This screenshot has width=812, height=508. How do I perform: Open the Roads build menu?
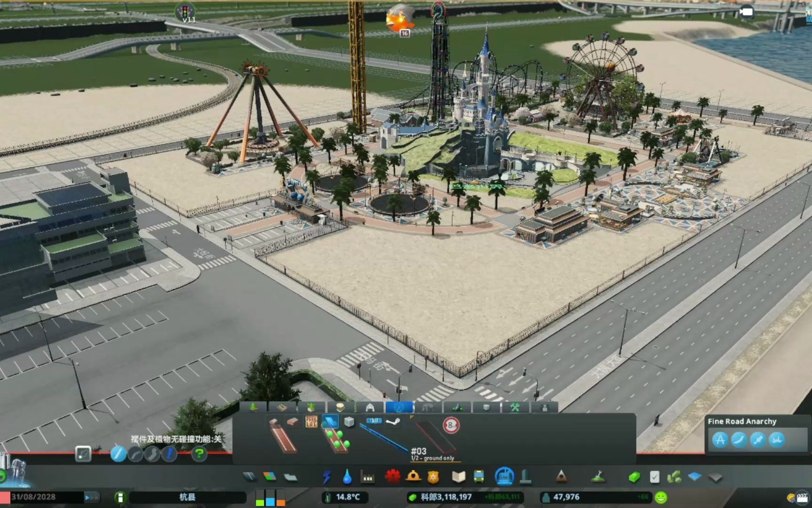(x=250, y=477)
